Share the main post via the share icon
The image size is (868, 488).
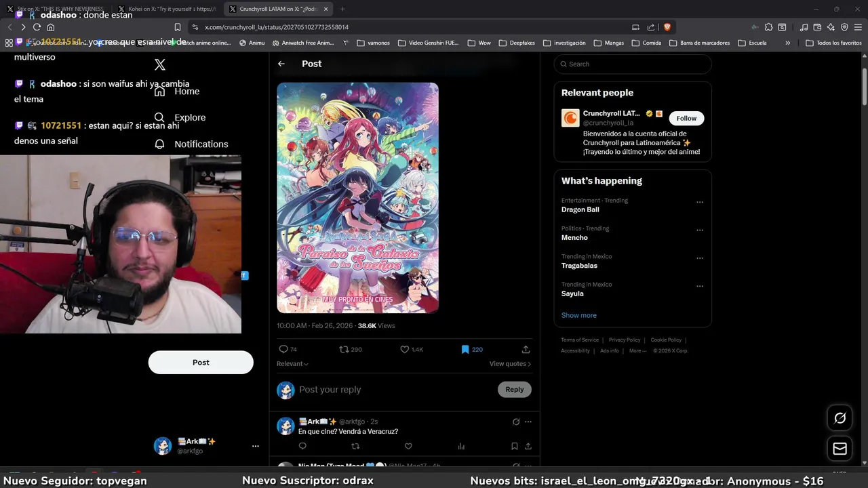click(526, 349)
